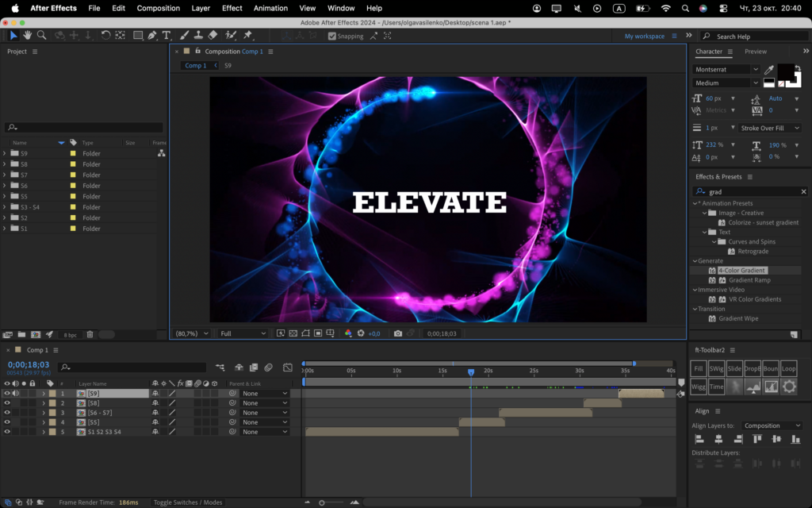The width and height of the screenshot is (812, 508).
Task: Create a new composition from Project panel
Action: (x=36, y=334)
